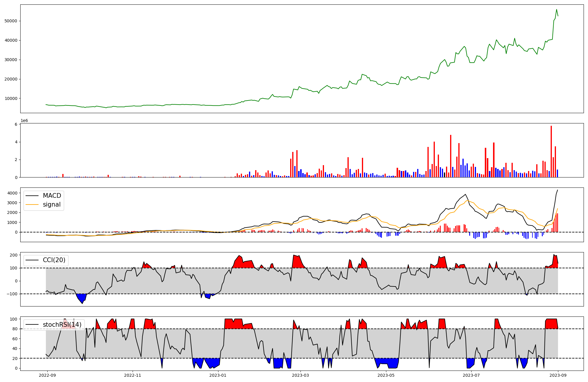This screenshot has height=382, width=588.
Task: Click the −100 tick on CCI axis
Action: click(12, 294)
